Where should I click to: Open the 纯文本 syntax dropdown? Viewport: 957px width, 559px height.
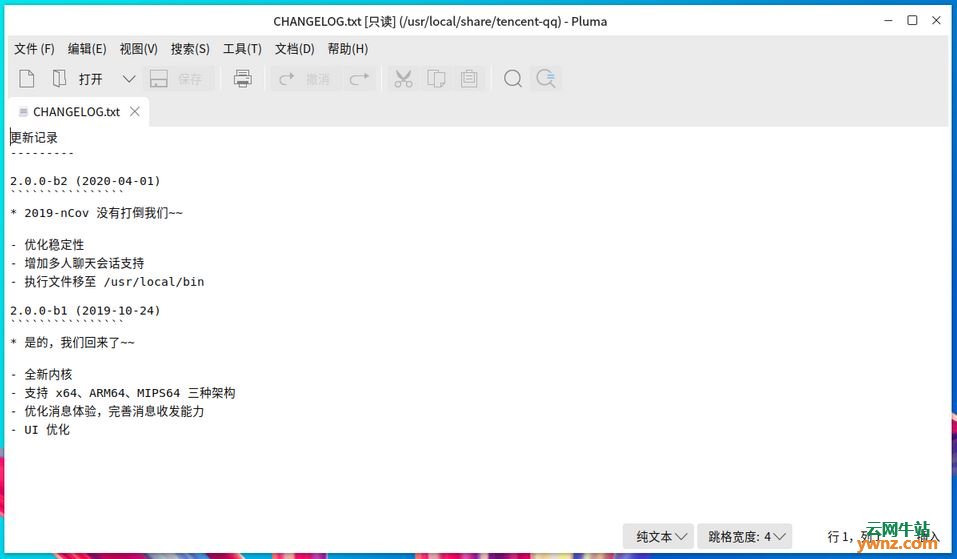tap(658, 536)
